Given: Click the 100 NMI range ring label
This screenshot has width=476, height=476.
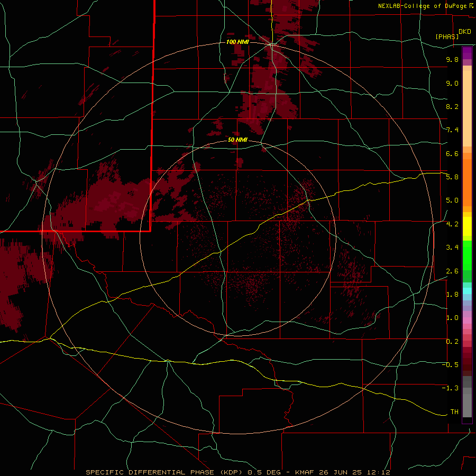Looking at the screenshot, I should [x=237, y=42].
